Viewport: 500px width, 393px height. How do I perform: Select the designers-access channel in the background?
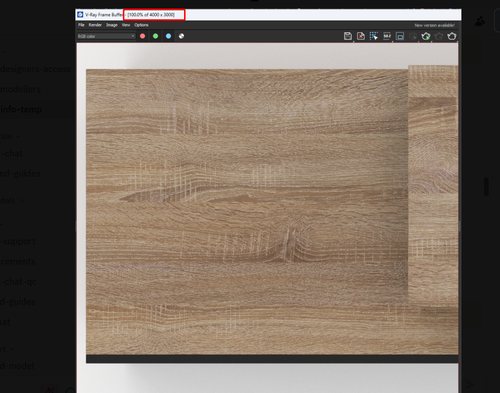coord(35,69)
